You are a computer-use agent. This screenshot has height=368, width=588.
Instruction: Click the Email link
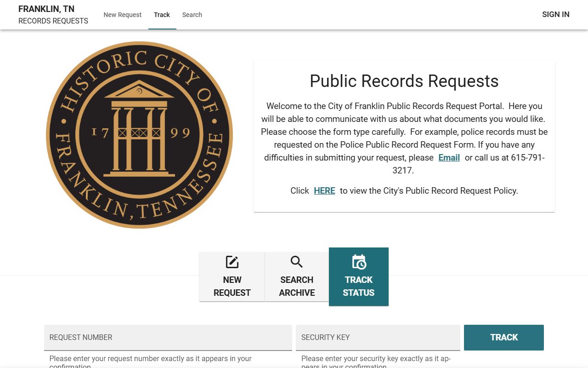[x=449, y=157]
